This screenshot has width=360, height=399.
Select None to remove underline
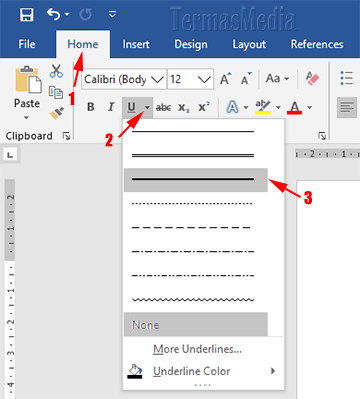point(196,324)
